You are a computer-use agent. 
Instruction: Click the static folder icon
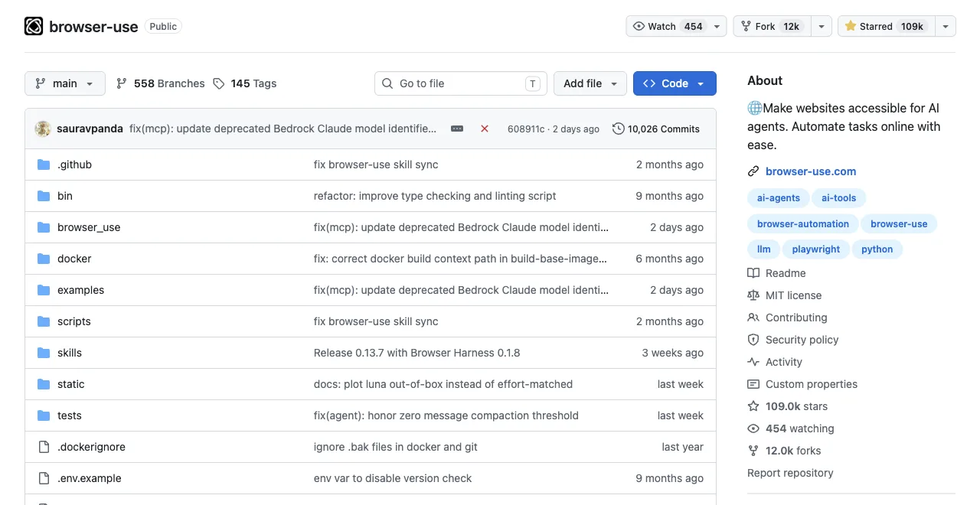44,384
